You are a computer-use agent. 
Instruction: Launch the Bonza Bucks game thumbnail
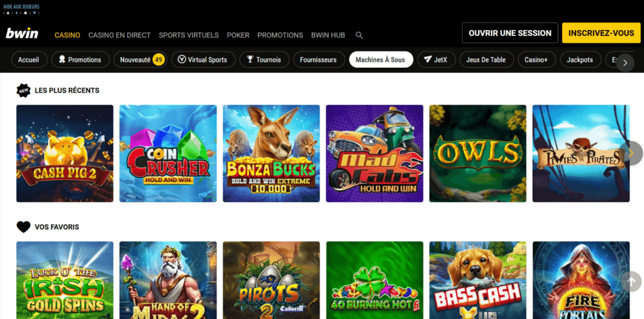tap(271, 154)
